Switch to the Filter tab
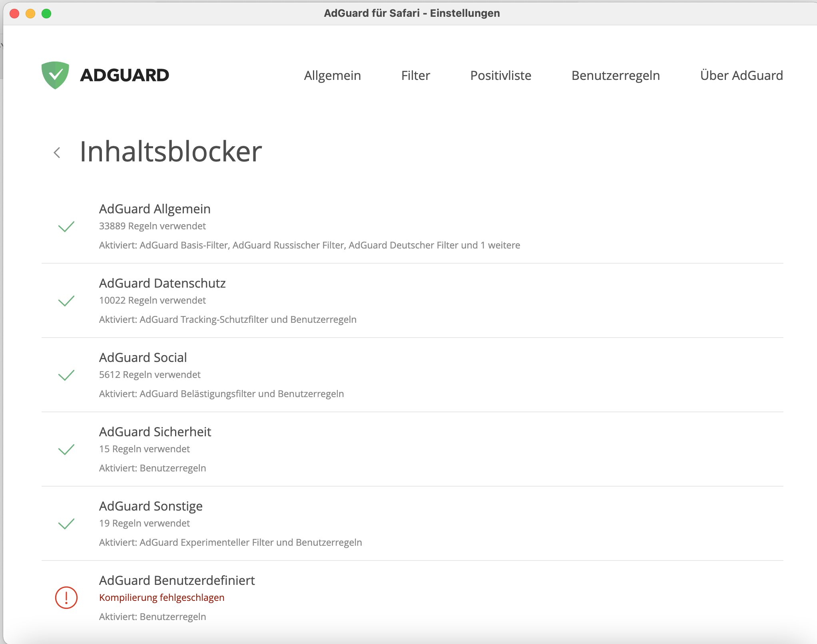The width and height of the screenshot is (817, 644). (416, 76)
